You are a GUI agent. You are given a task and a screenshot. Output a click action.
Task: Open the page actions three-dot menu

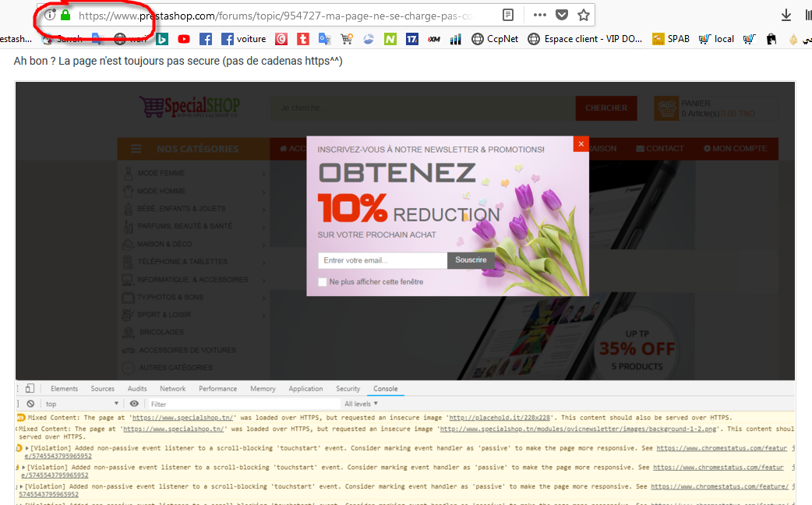[x=539, y=15]
